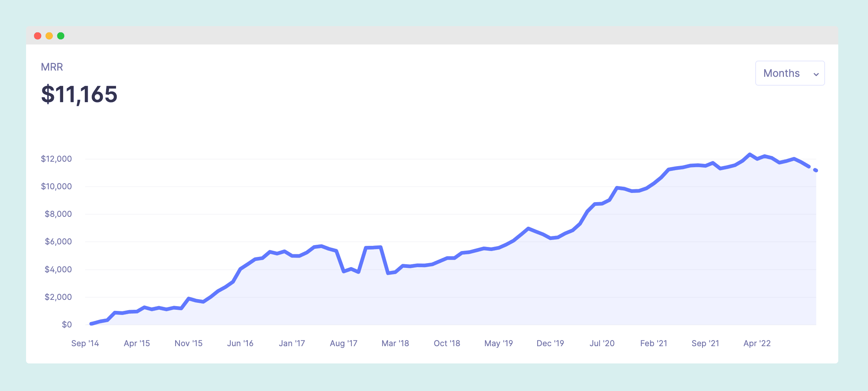868x391 pixels.
Task: Select the $11,165 MRR value
Action: pyautogui.click(x=79, y=95)
